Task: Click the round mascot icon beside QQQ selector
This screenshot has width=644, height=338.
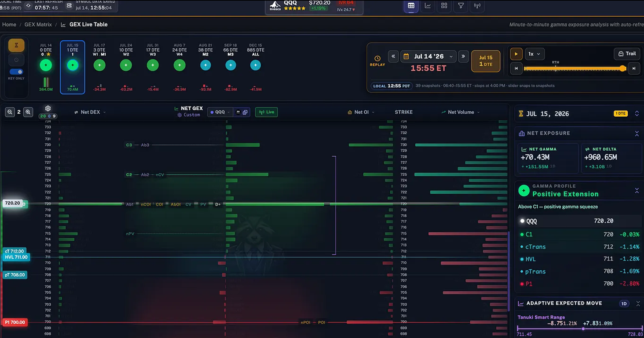Action: pos(238,112)
